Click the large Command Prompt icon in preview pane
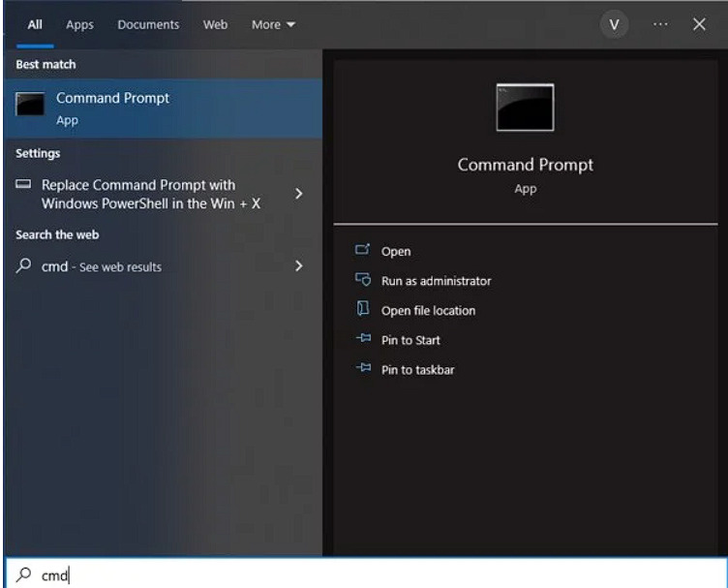The height and width of the screenshot is (588, 728). 525,108
